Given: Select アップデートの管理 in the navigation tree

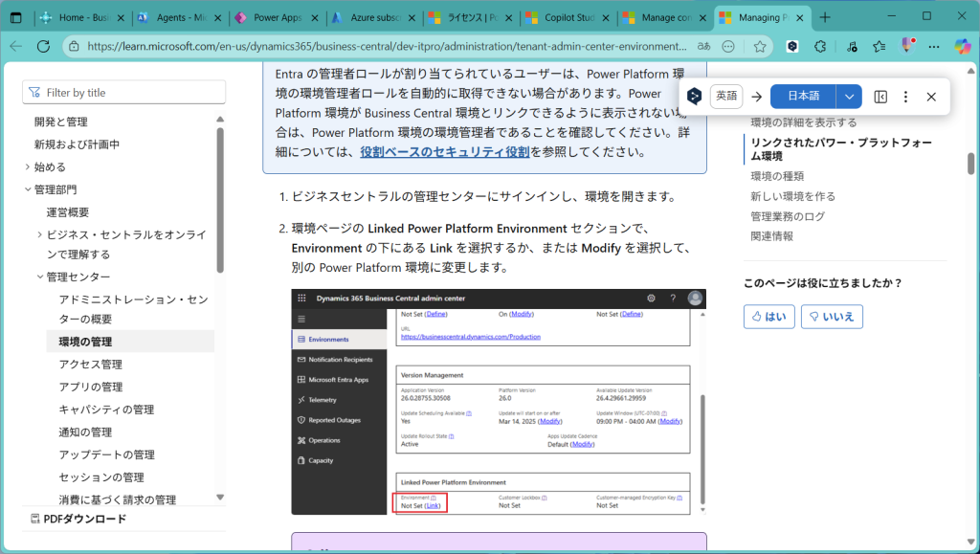Looking at the screenshot, I should click(x=107, y=454).
